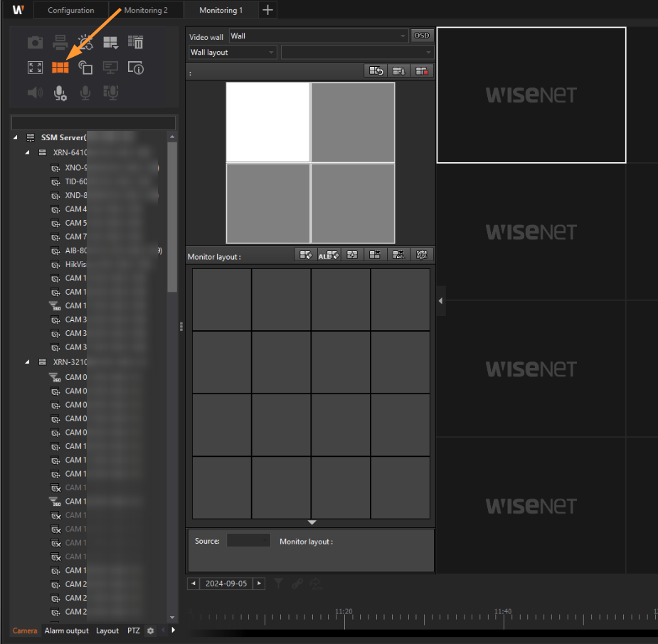
Task: Click the camera snapshot capture icon
Action: [x=36, y=43]
